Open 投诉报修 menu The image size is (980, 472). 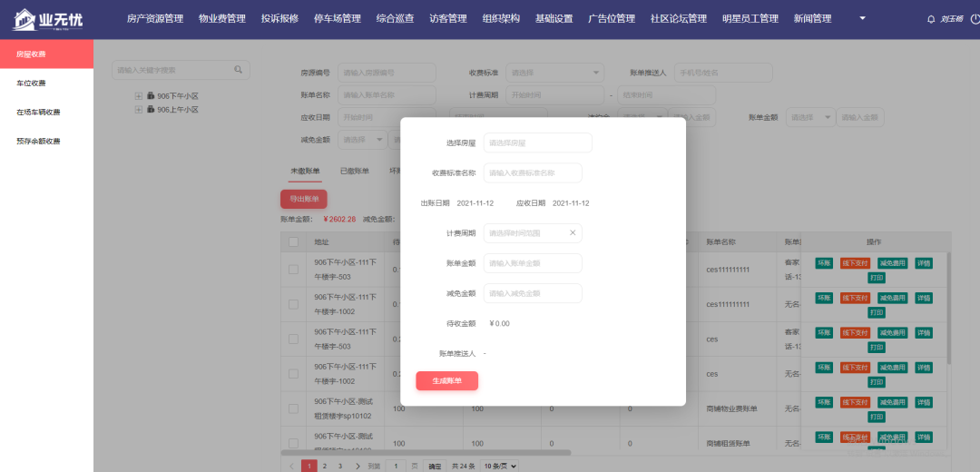pyautogui.click(x=280, y=19)
